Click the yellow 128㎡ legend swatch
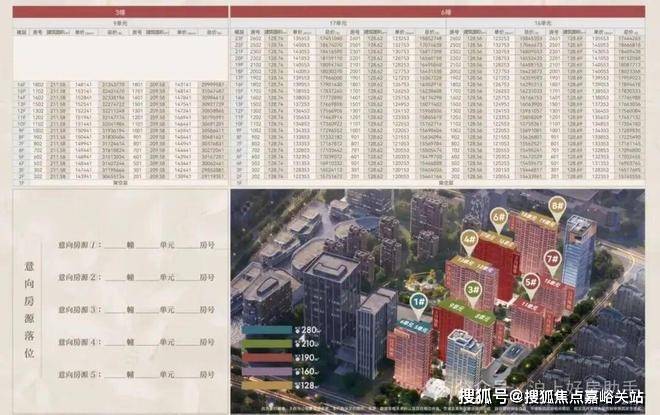Screen dimensions: 660x415 pyautogui.click(x=268, y=385)
